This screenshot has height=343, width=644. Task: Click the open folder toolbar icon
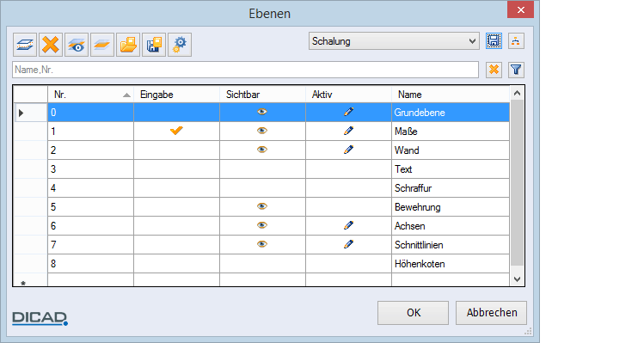(128, 45)
